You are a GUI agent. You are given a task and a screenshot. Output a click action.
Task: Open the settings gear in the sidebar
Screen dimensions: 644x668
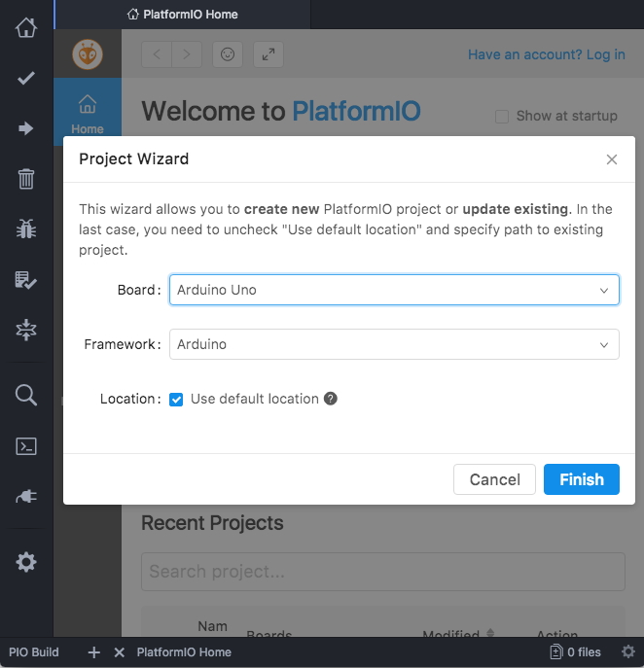click(26, 562)
